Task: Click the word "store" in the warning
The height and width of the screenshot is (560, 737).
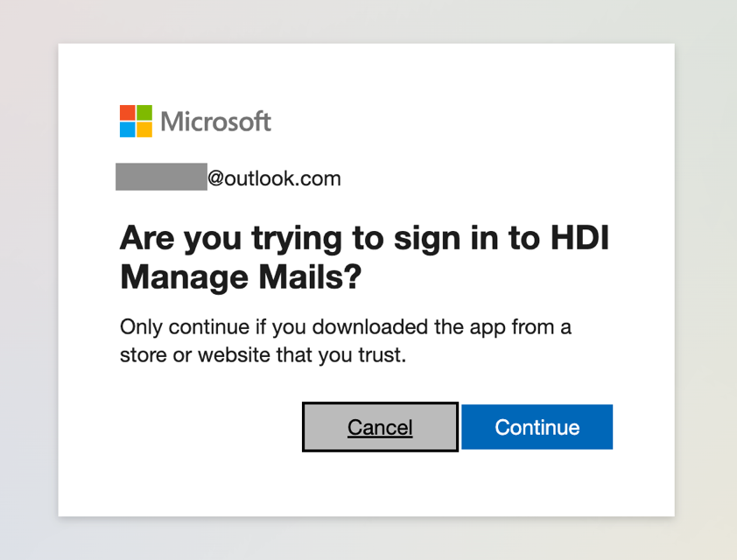Action: pyautogui.click(x=144, y=355)
